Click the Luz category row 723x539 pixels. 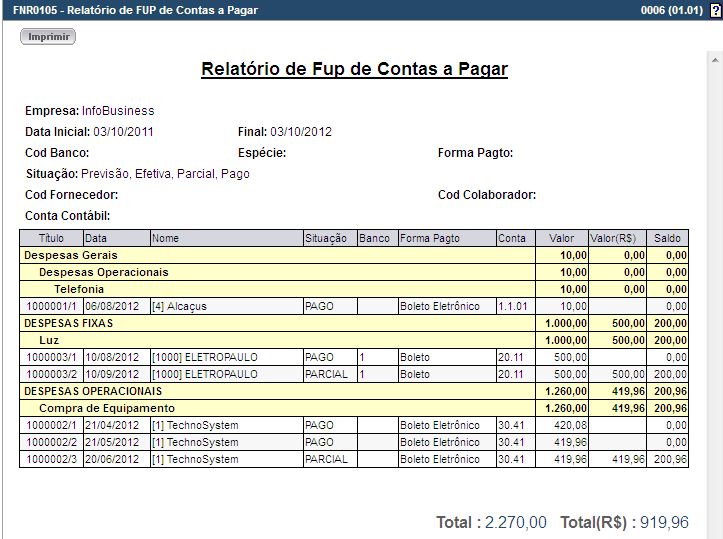pos(49,340)
